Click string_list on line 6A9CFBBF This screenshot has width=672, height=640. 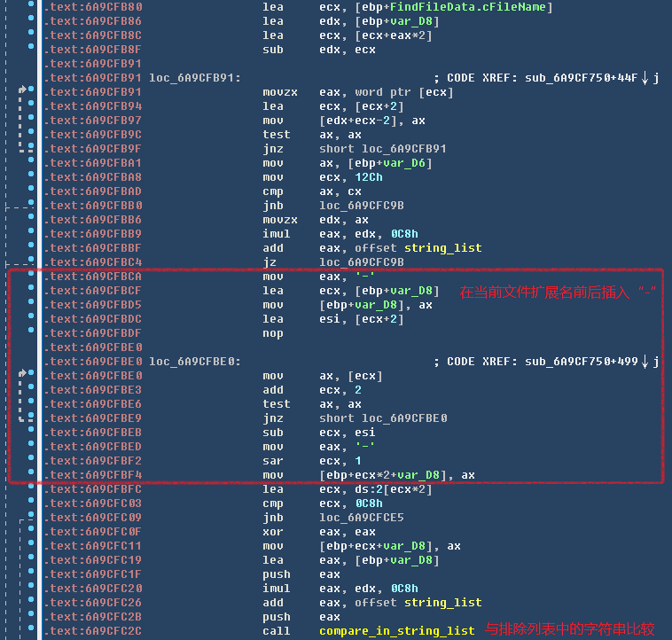(443, 247)
